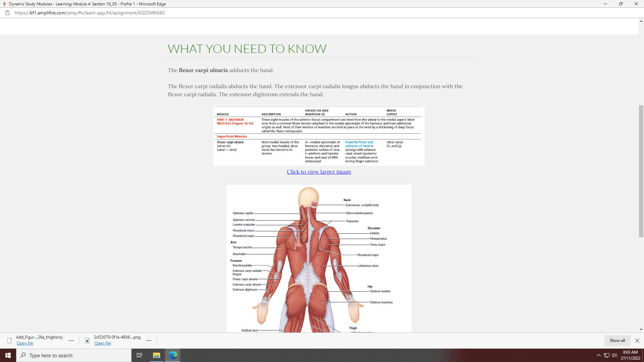Click the bold 'flexor carpi ulnaris' text
This screenshot has width=644, height=362.
pos(203,70)
